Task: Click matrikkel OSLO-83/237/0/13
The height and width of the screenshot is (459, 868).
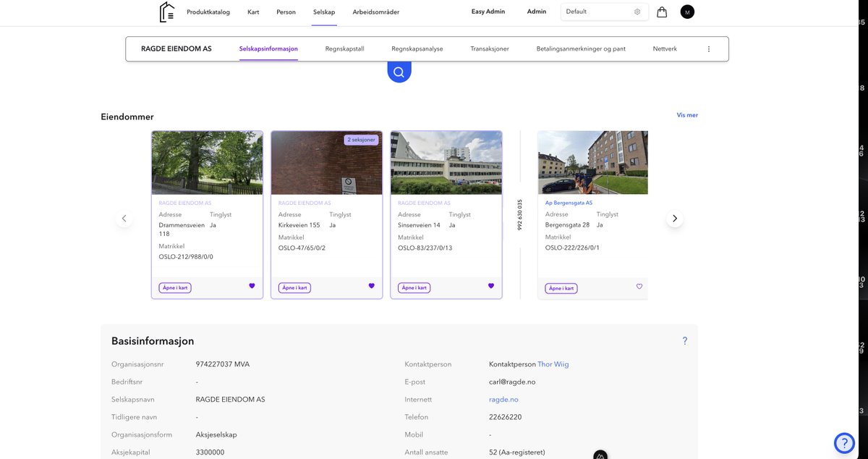Action: click(x=425, y=248)
